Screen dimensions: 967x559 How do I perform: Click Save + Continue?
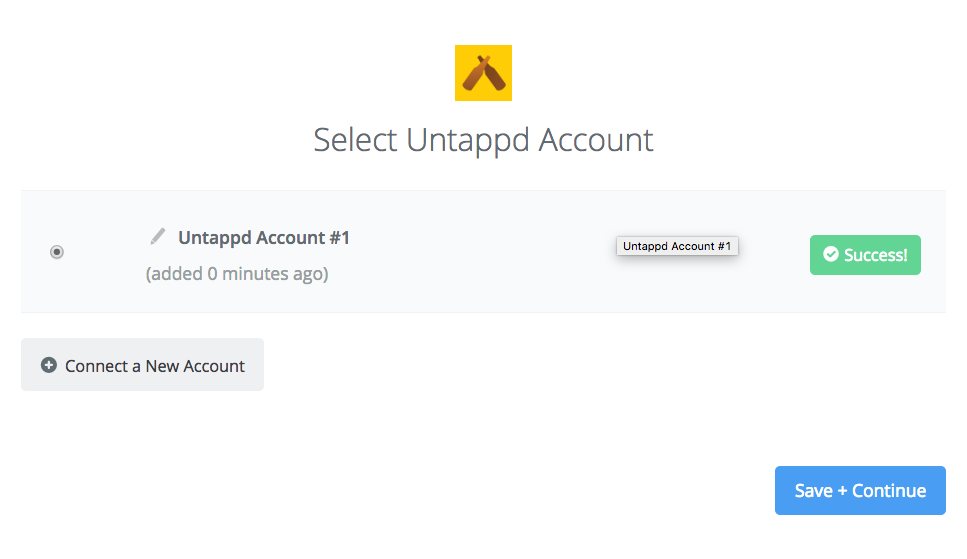(x=860, y=491)
